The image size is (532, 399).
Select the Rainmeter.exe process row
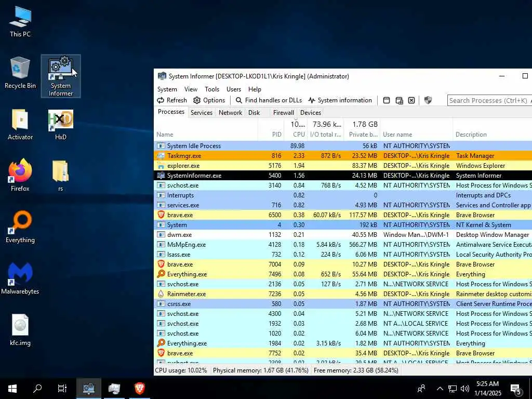point(343,294)
